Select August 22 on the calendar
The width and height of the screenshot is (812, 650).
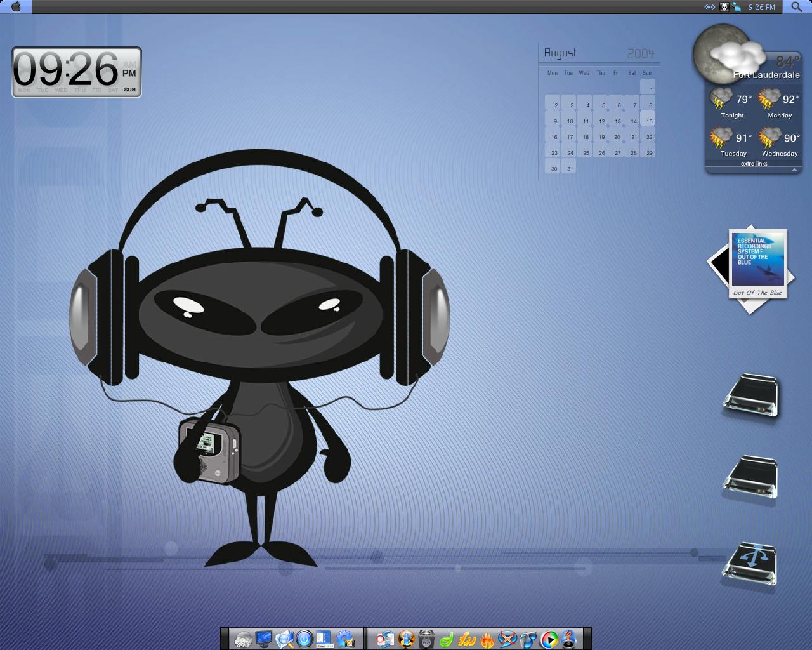[x=648, y=135]
